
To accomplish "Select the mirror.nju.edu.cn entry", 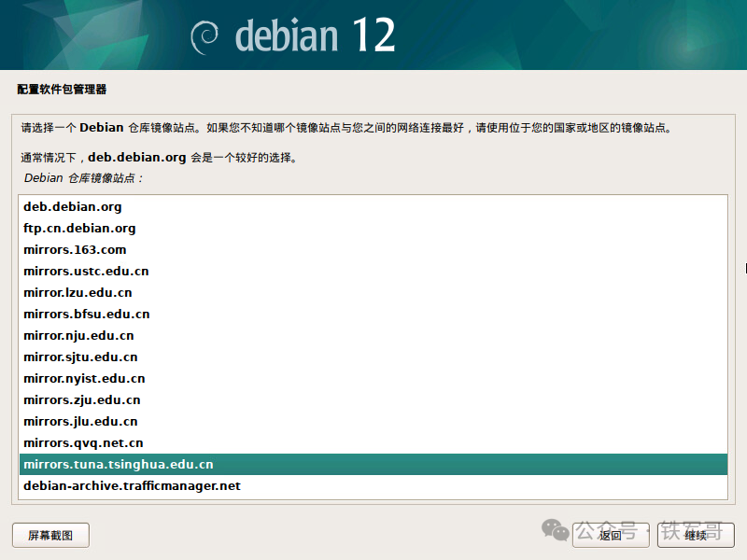I will coord(373,335).
